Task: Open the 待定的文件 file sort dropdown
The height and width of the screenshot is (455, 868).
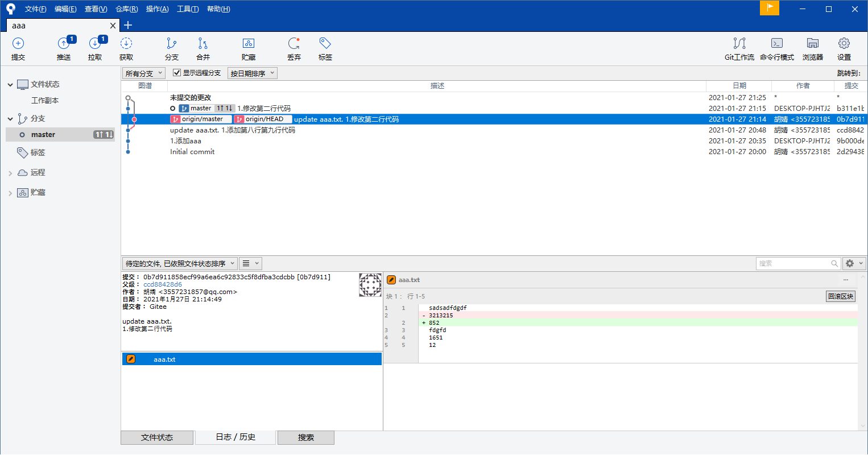Action: [179, 263]
